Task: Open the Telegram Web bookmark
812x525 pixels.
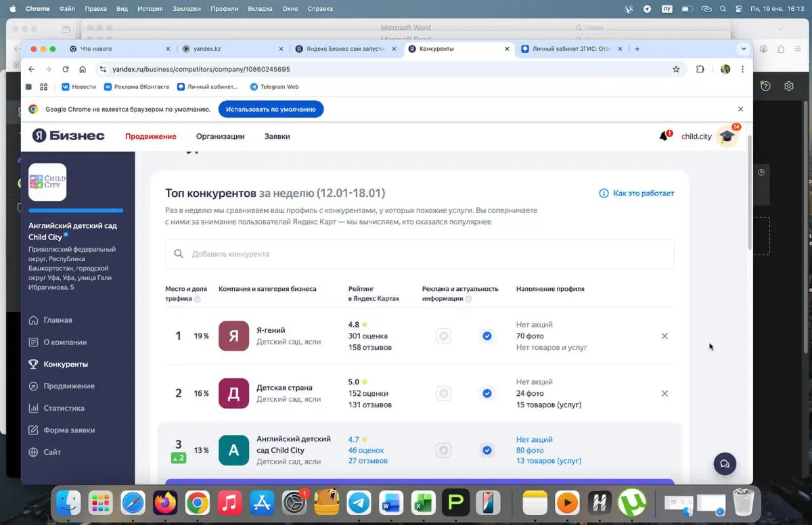Action: coord(274,87)
